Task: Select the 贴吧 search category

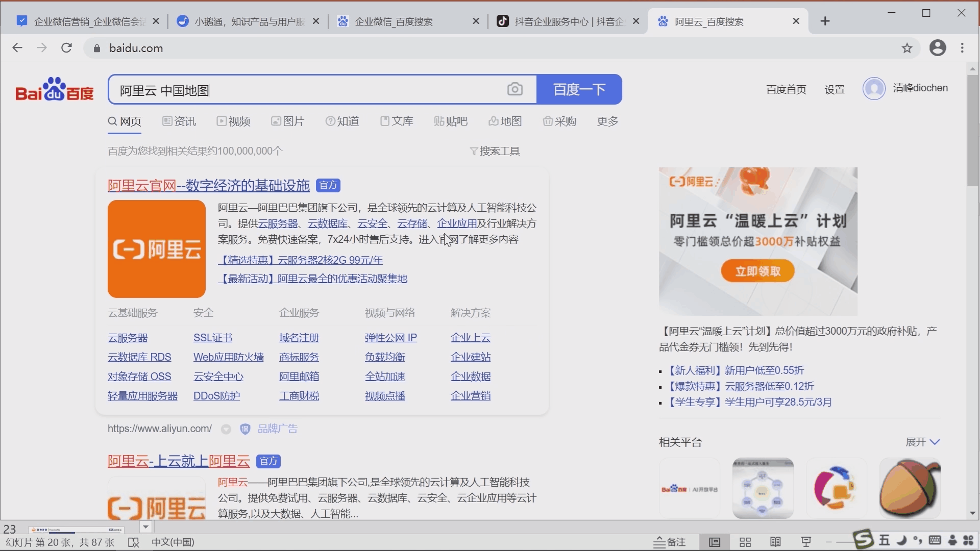Action: click(451, 121)
